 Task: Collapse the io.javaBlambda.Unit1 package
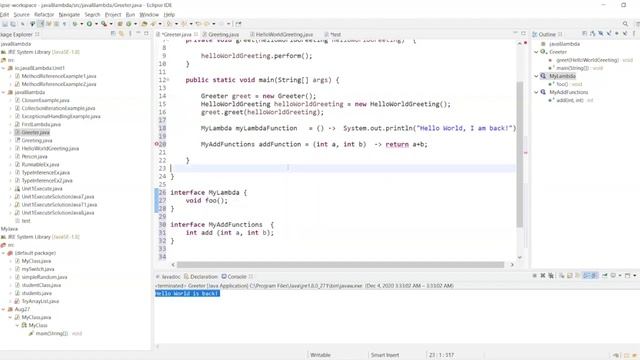(x=3, y=68)
